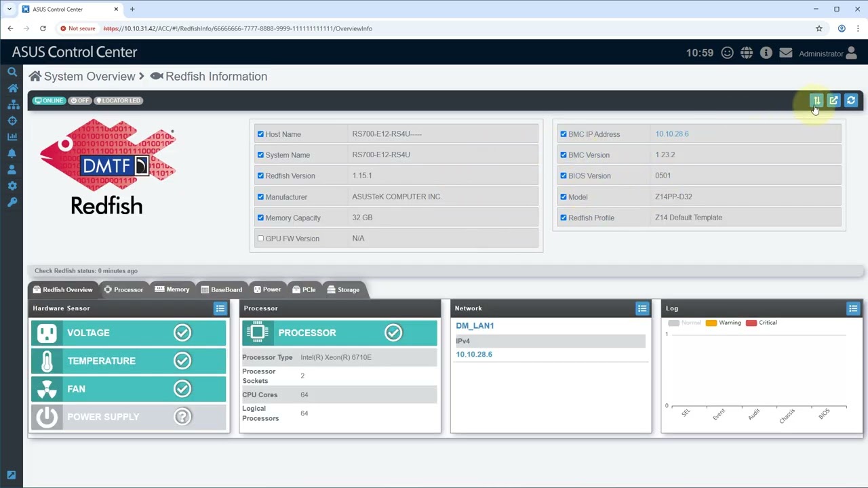868x488 pixels.
Task: Uncheck the BIOS Version checkbox
Action: click(564, 176)
